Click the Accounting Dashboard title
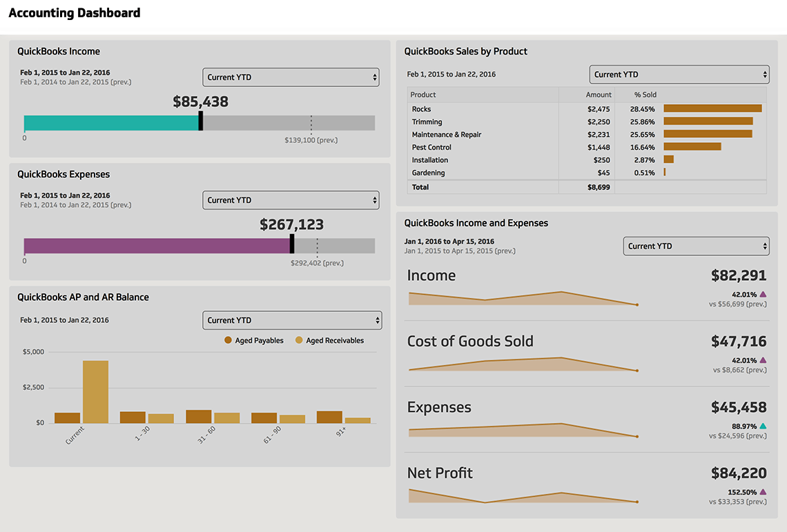Screen dimensions: 787x532 [x=75, y=13]
